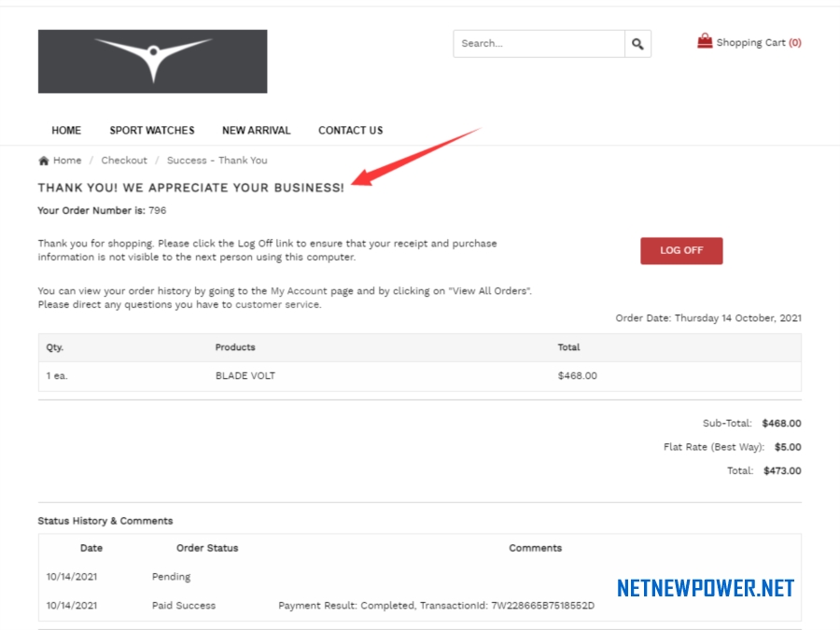Open the shopping cart bag icon

[x=705, y=41]
